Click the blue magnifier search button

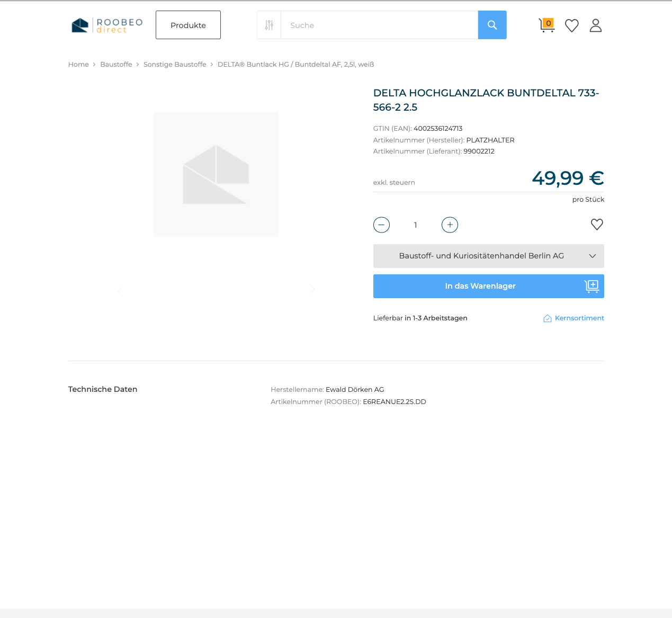pyautogui.click(x=492, y=25)
